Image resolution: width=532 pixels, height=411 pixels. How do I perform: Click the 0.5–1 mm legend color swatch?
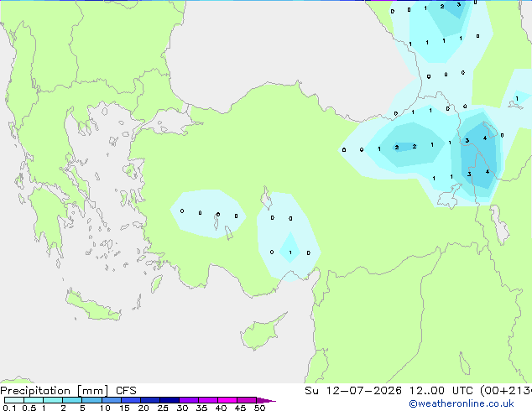(34, 400)
